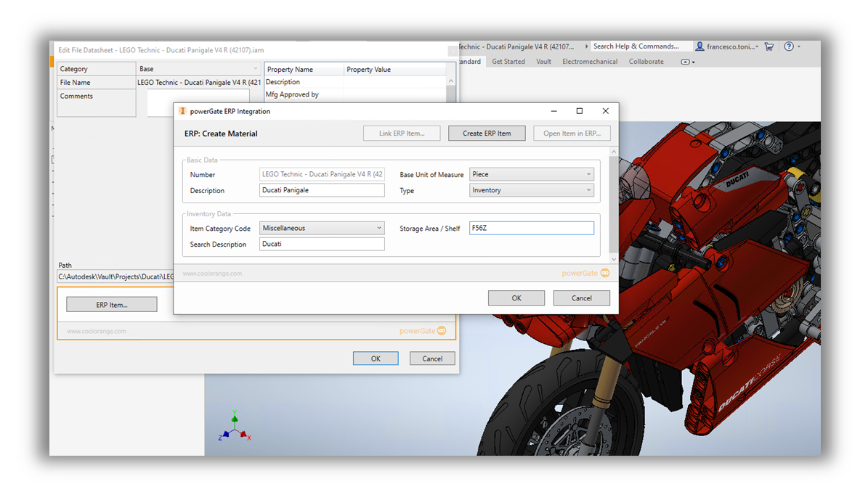The width and height of the screenshot is (868, 492).
Task: Click the powerGate logo in the datasheet dialog
Action: point(422,330)
